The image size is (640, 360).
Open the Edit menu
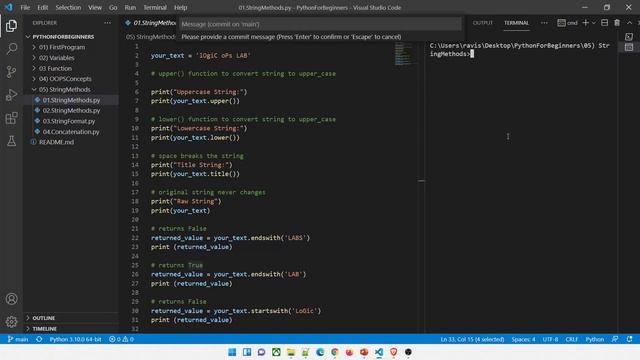pos(42,7)
